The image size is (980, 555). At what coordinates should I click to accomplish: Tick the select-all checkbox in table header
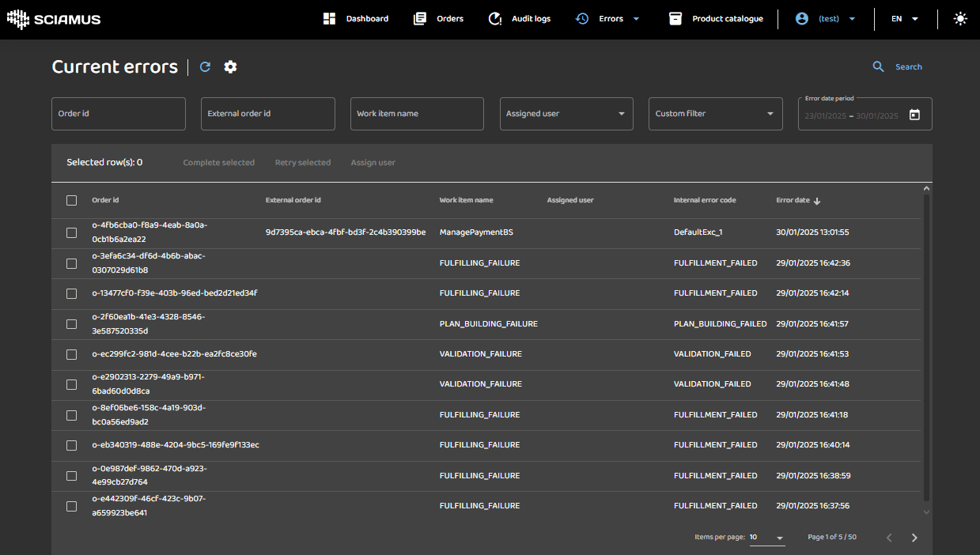72,201
